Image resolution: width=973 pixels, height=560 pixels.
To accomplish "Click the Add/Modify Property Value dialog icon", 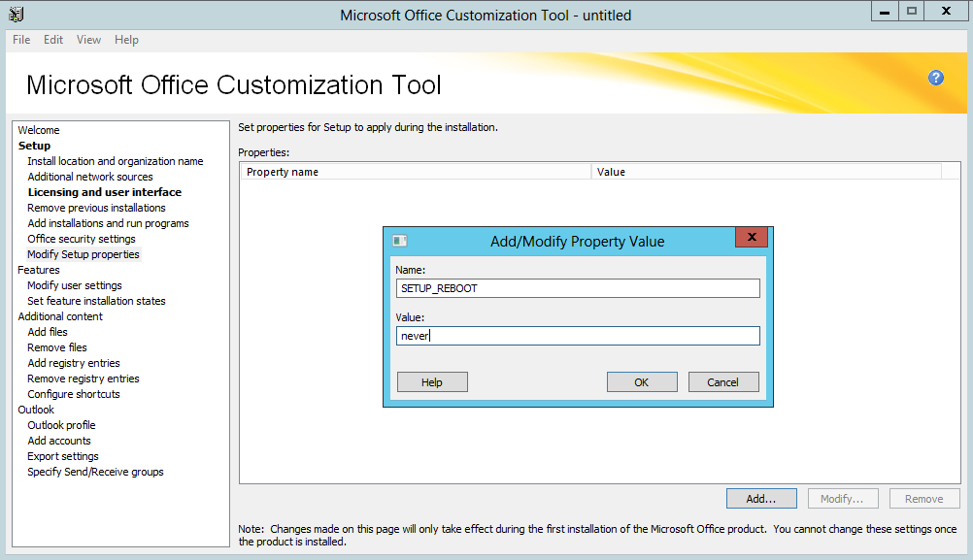I will click(x=400, y=241).
